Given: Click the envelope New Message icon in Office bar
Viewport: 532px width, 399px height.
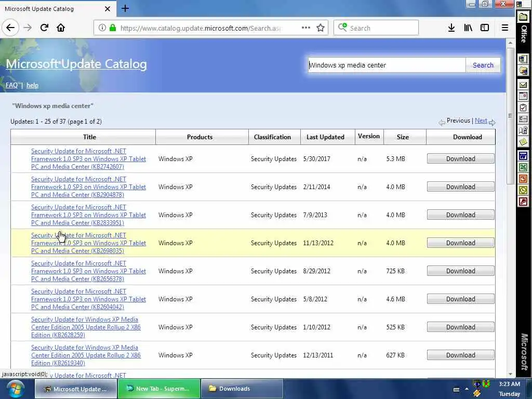Looking at the screenshot, I should [523, 85].
